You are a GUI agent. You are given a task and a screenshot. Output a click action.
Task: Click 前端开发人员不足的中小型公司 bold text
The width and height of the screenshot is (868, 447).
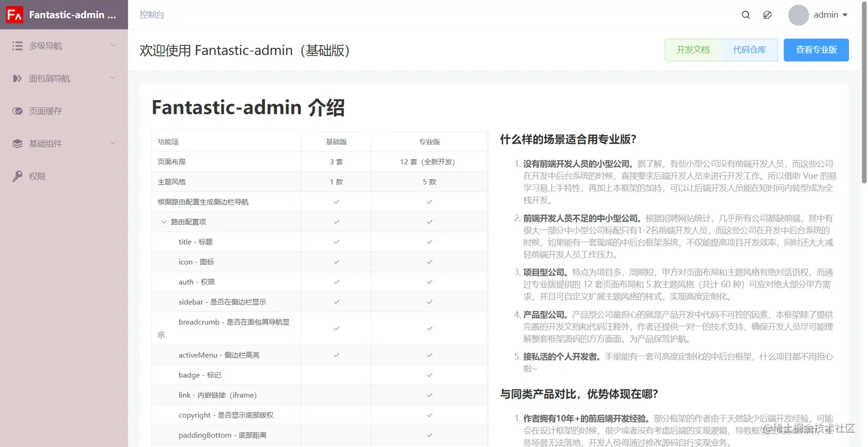[x=582, y=218]
